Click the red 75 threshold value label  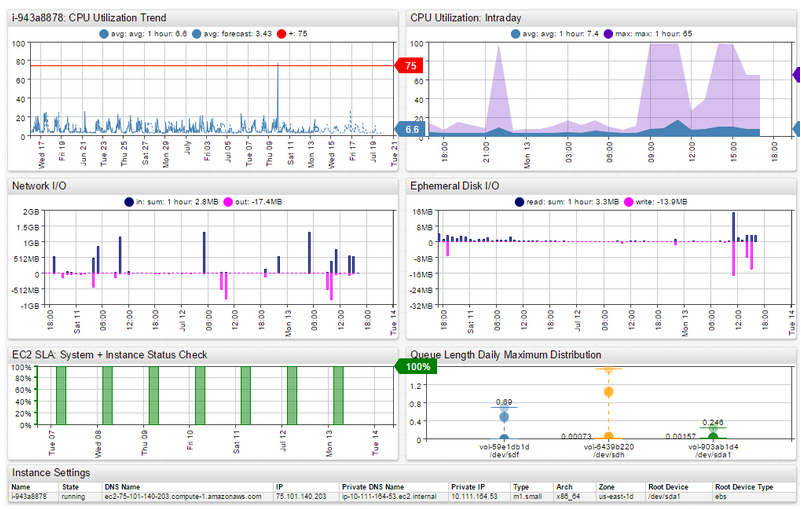tap(412, 66)
